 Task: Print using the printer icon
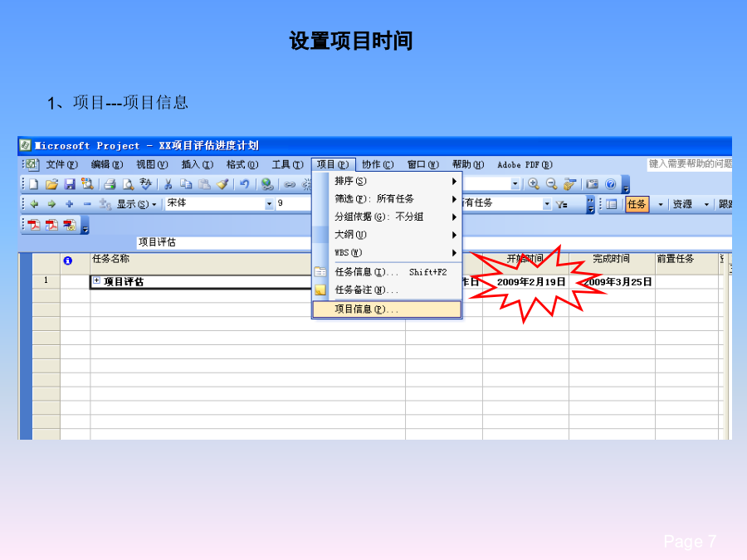click(x=110, y=184)
